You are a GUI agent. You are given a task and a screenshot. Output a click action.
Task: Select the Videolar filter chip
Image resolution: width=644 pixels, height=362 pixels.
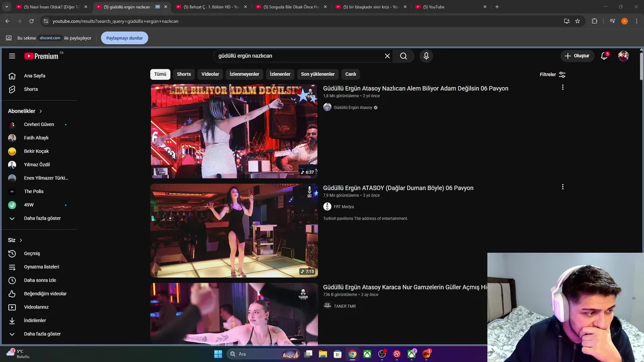point(210,74)
